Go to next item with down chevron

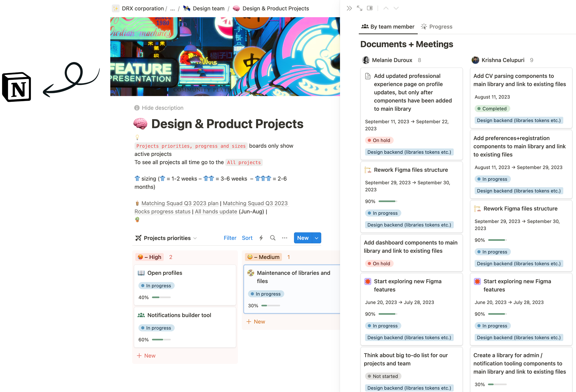click(396, 8)
